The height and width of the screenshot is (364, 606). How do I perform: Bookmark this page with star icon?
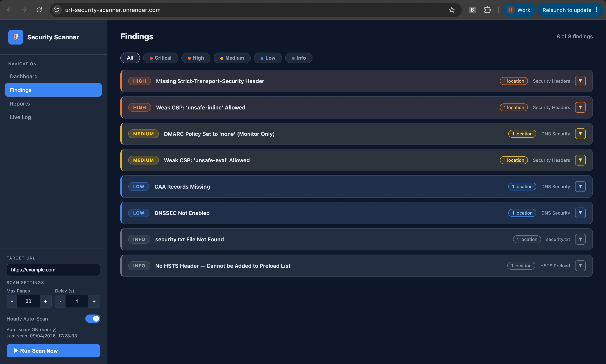coord(451,10)
